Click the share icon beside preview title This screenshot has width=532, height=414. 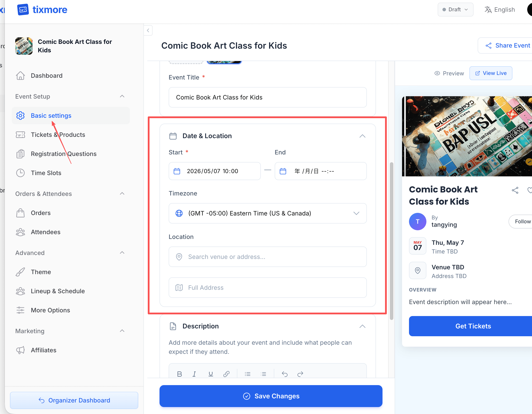pos(515,190)
